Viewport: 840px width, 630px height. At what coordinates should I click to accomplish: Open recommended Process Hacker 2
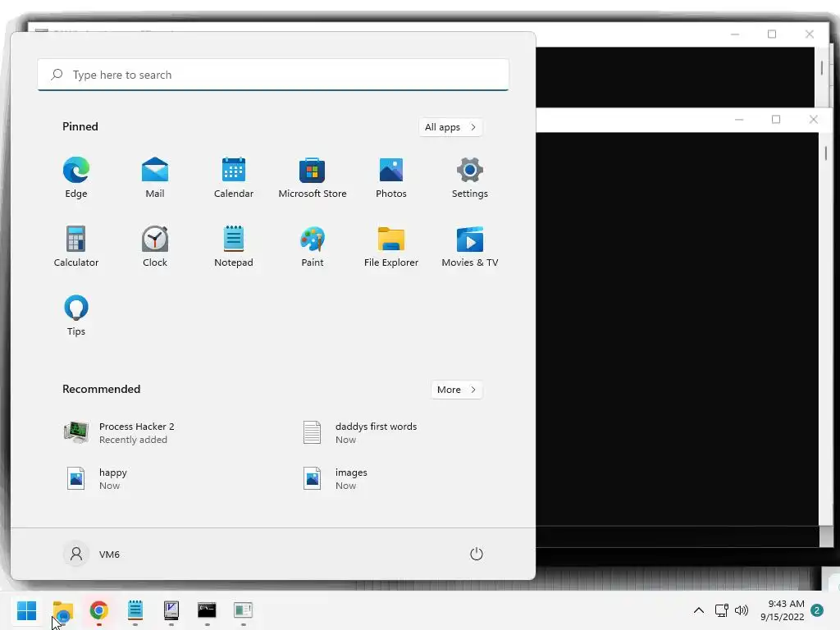coord(119,433)
